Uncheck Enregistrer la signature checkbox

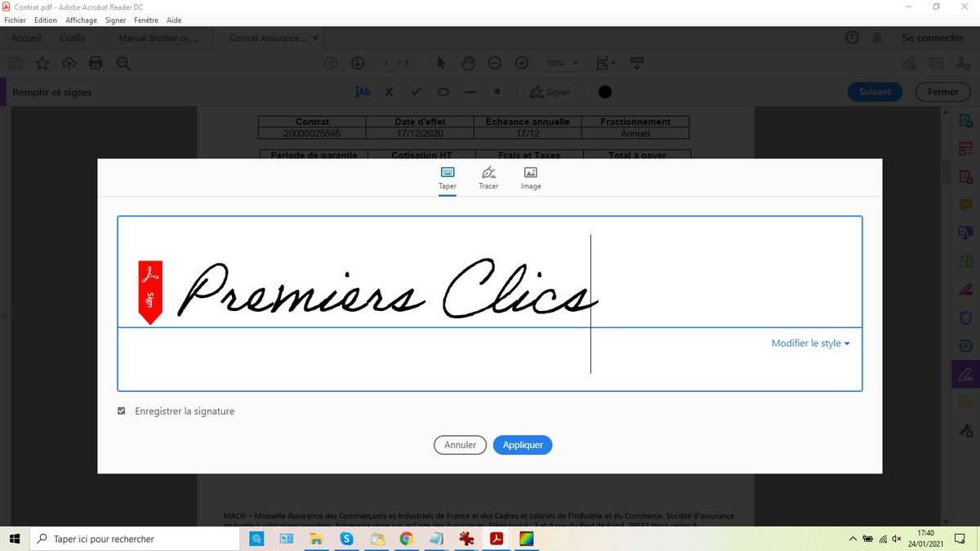coord(122,411)
